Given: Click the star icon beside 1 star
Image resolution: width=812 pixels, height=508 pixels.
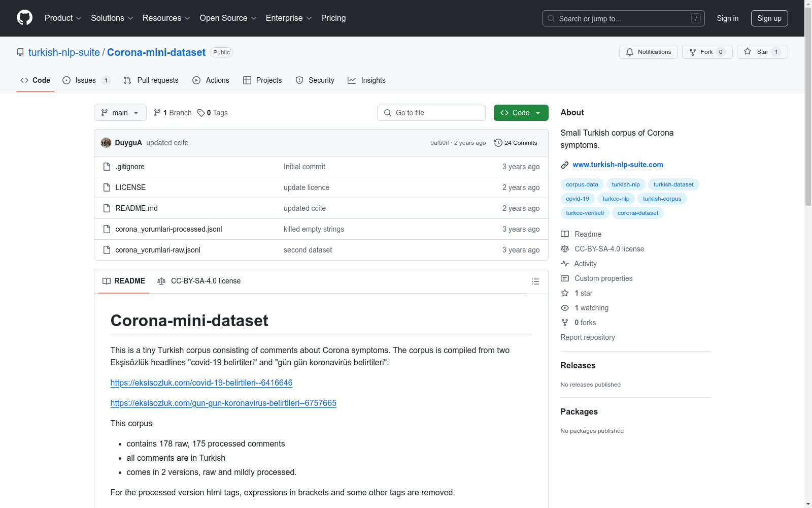Looking at the screenshot, I should point(565,293).
